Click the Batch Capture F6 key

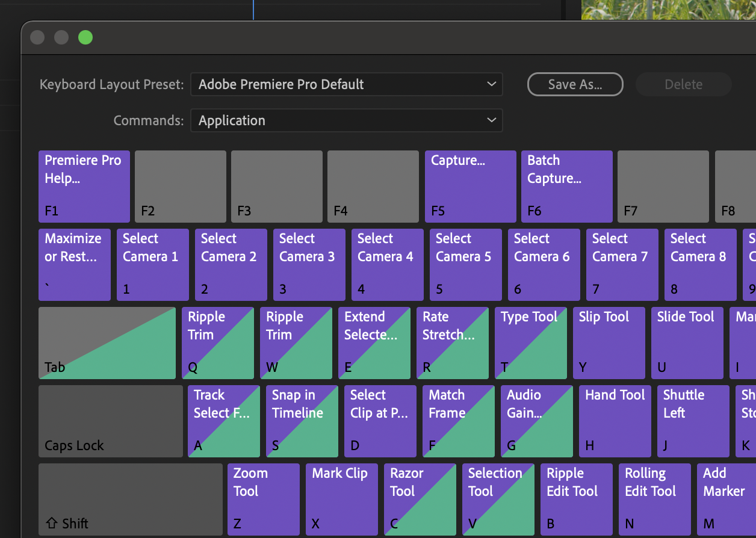(566, 186)
